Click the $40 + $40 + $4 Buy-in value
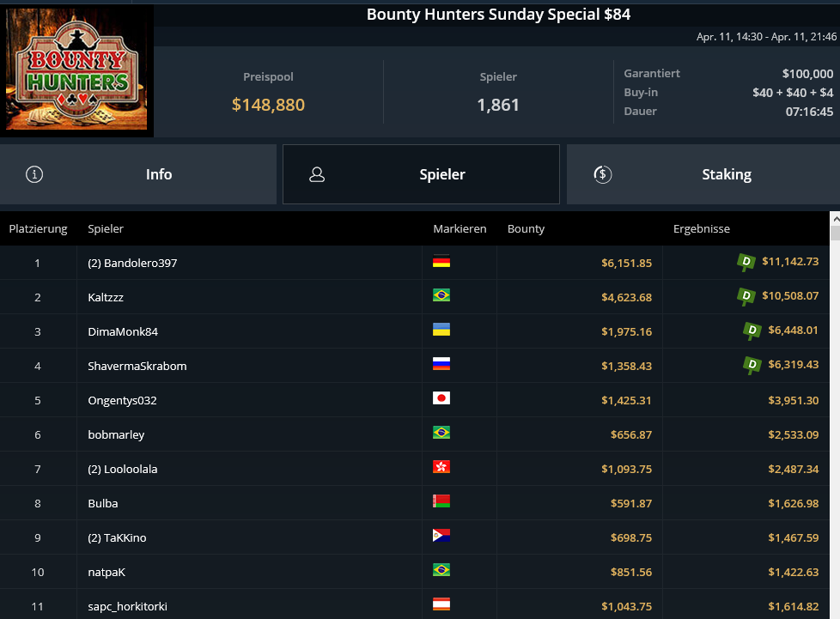The height and width of the screenshot is (619, 840). pos(793,93)
